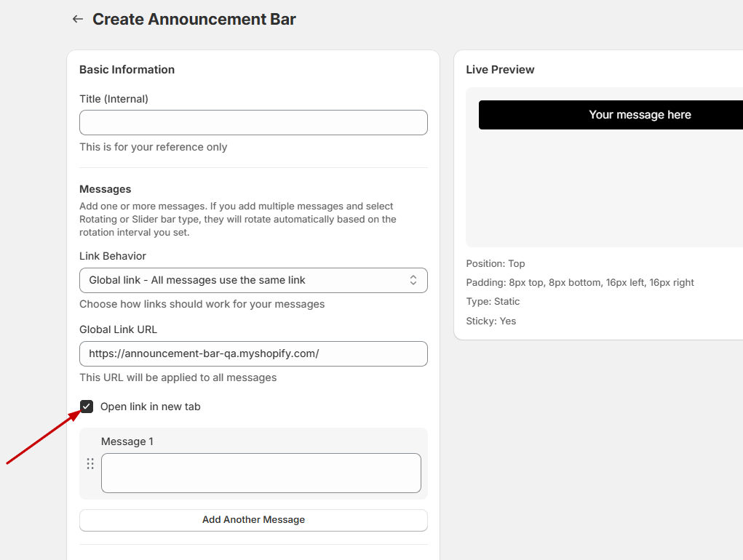Click the Global Link URL field

253,353
